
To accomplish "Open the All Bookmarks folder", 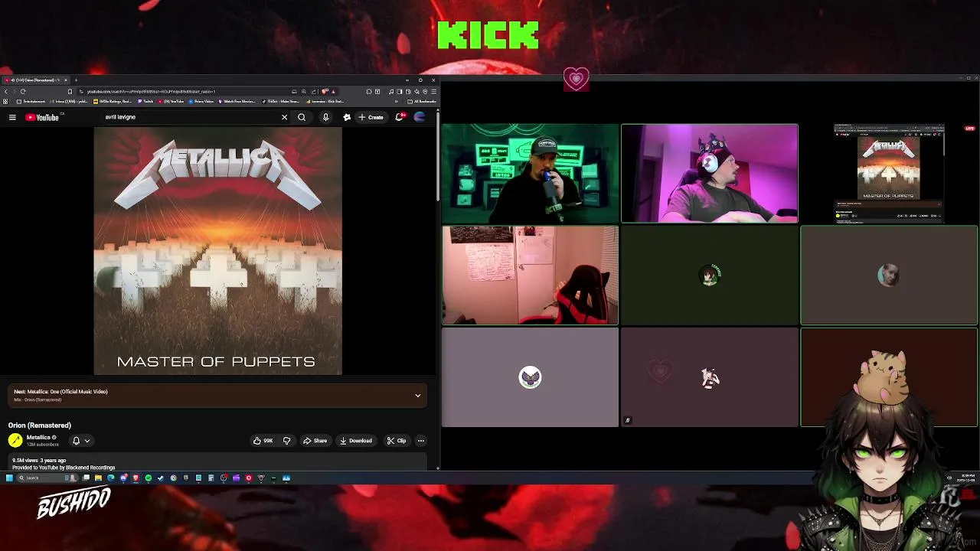I will coord(422,101).
